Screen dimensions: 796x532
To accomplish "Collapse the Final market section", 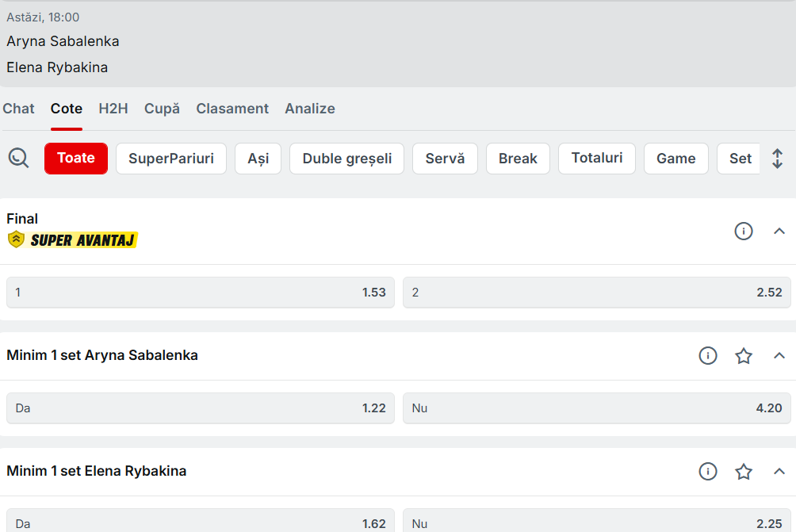I will pyautogui.click(x=779, y=232).
